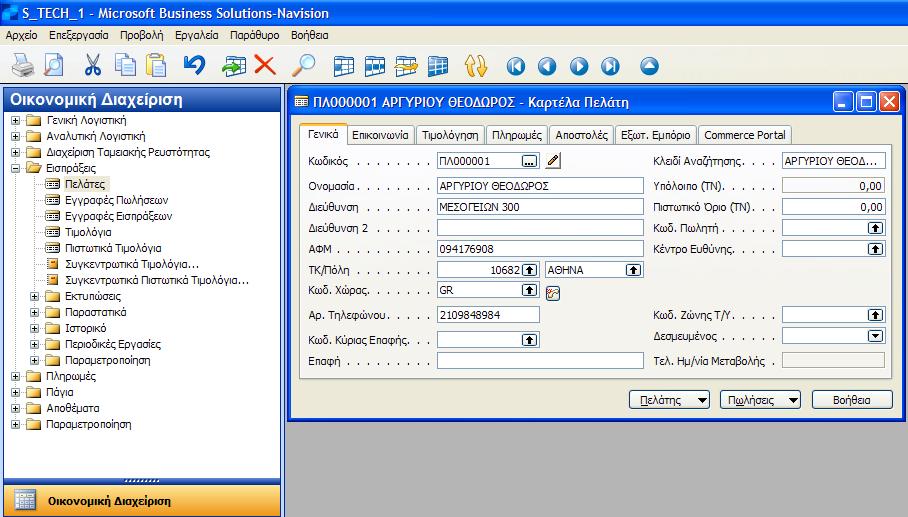Expand the Εκτυπώσεις subfolder

coord(34,296)
